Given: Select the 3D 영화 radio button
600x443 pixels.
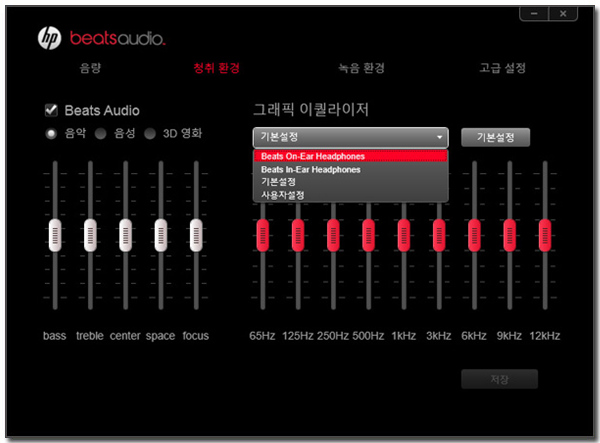Looking at the screenshot, I should (x=150, y=134).
